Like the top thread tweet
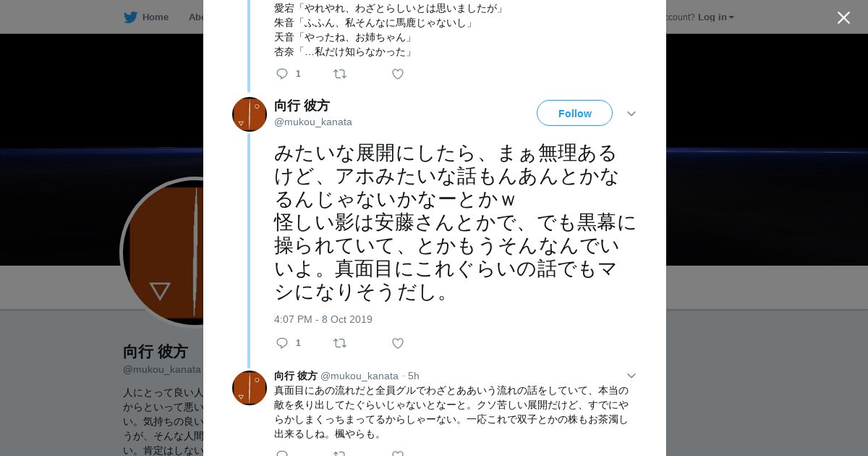This screenshot has height=456, width=868. [398, 74]
